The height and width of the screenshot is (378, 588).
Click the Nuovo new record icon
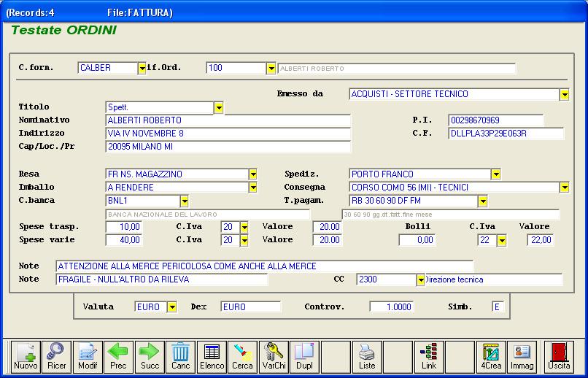tap(26, 357)
